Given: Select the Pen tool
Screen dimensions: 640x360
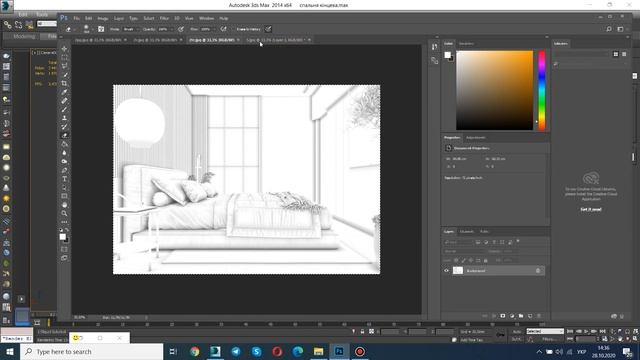Looking at the screenshot, I should tap(64, 170).
